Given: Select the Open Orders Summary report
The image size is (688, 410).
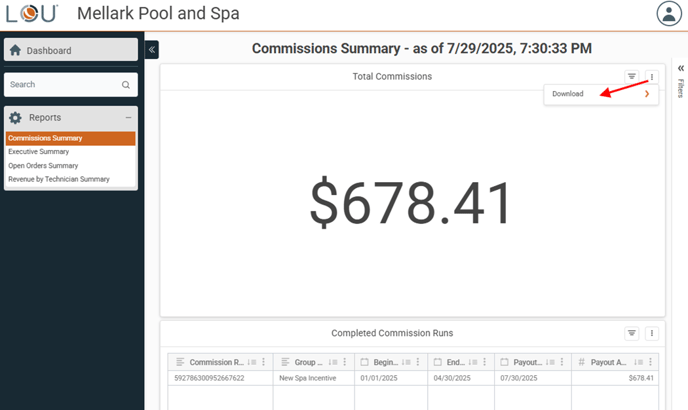Looking at the screenshot, I should 43,166.
